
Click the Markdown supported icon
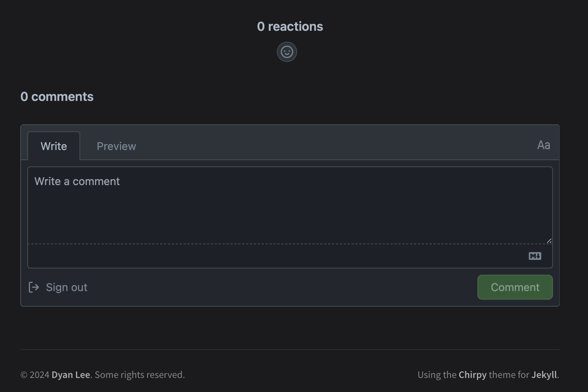[535, 256]
